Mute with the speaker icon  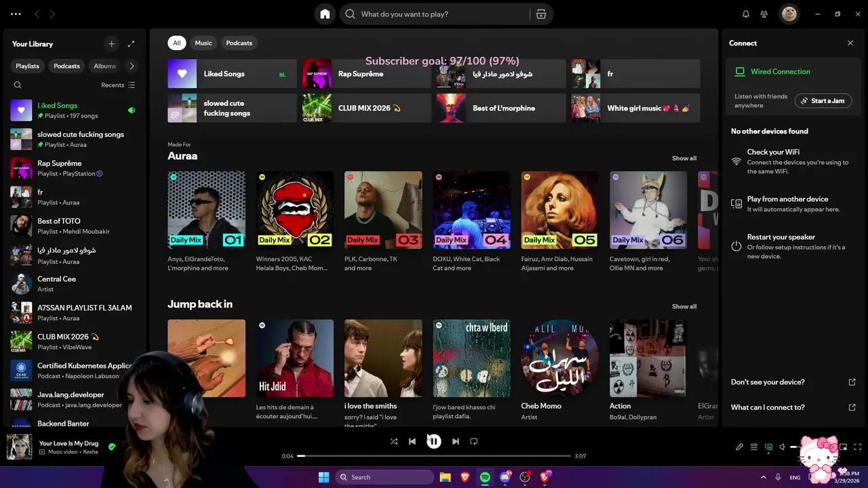tap(782, 447)
